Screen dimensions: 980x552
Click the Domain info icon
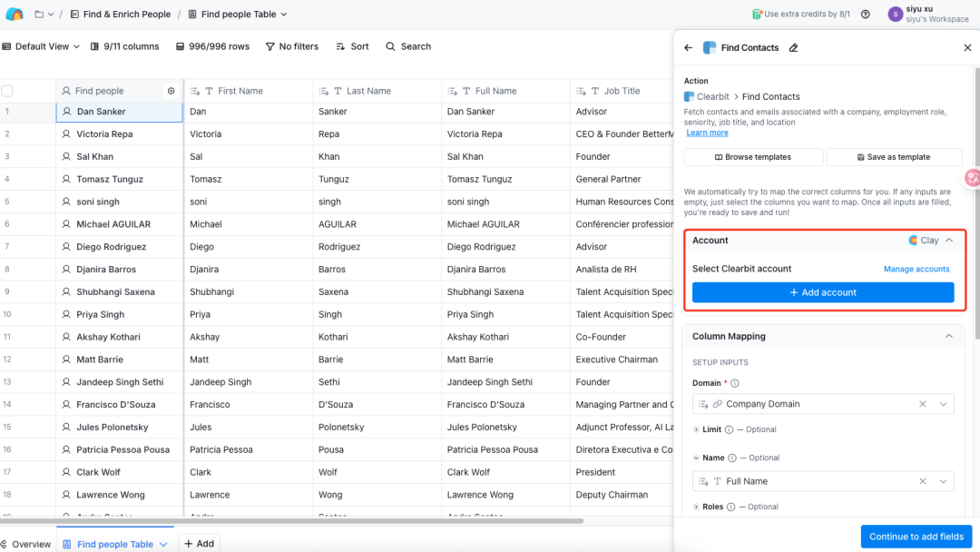(735, 383)
